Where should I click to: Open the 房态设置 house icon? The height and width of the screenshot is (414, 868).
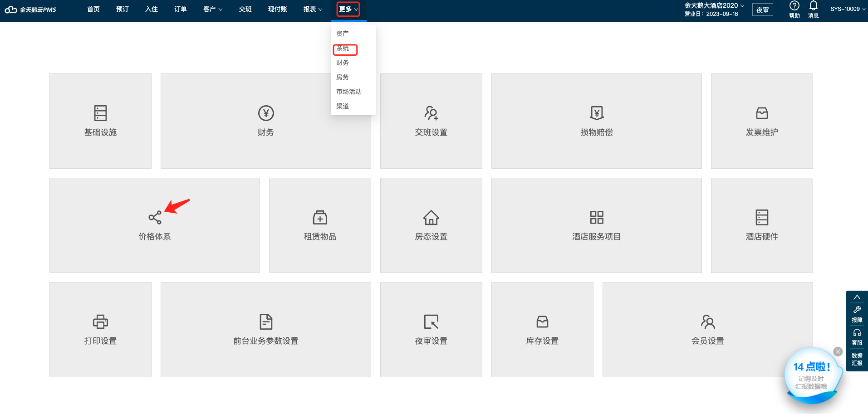431,217
